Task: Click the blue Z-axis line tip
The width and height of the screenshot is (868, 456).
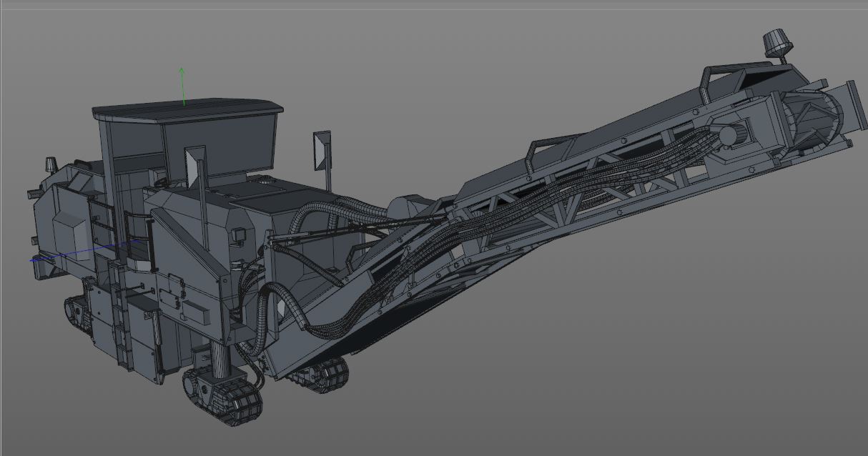Action: [x=33, y=260]
